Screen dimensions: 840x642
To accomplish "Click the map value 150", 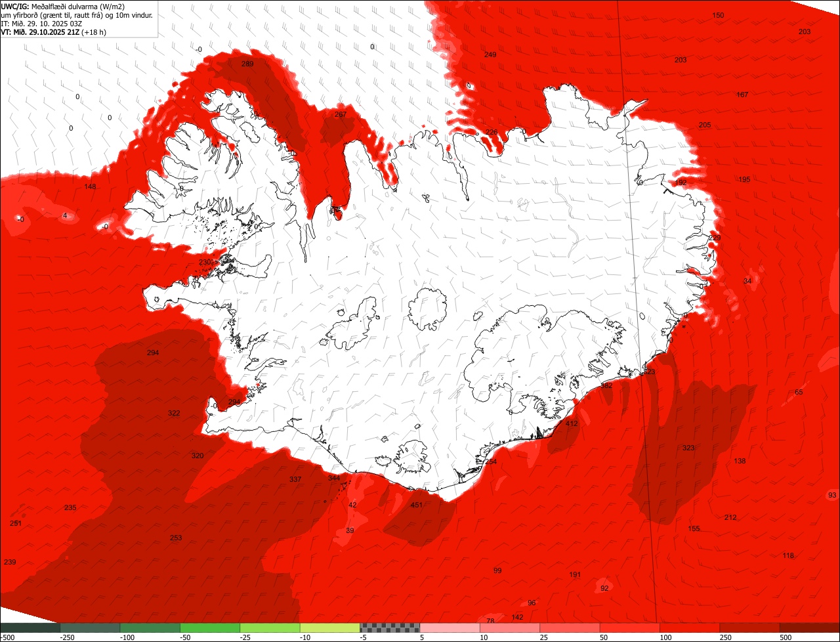I will click(x=719, y=15).
